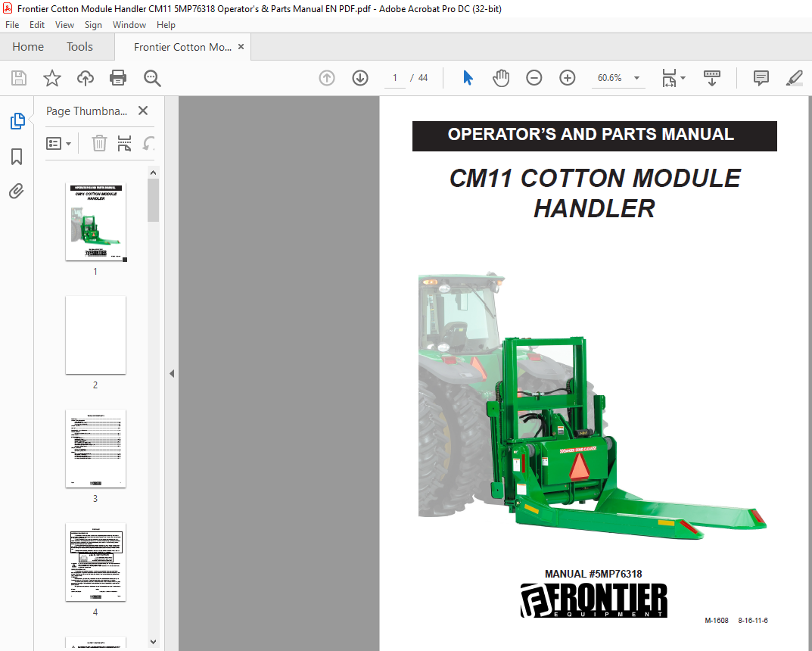The height and width of the screenshot is (651, 812).
Task: Go to previous page arrow
Action: click(x=327, y=78)
